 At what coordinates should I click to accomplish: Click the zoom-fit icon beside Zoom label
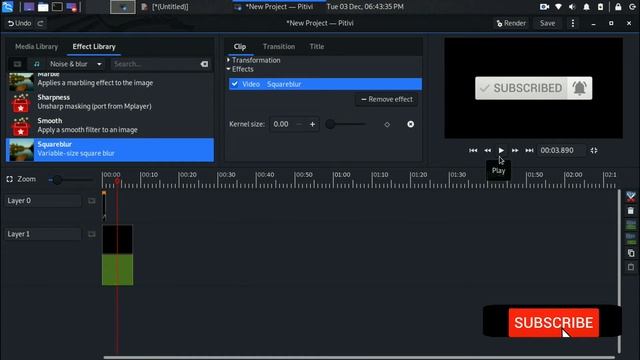9,179
